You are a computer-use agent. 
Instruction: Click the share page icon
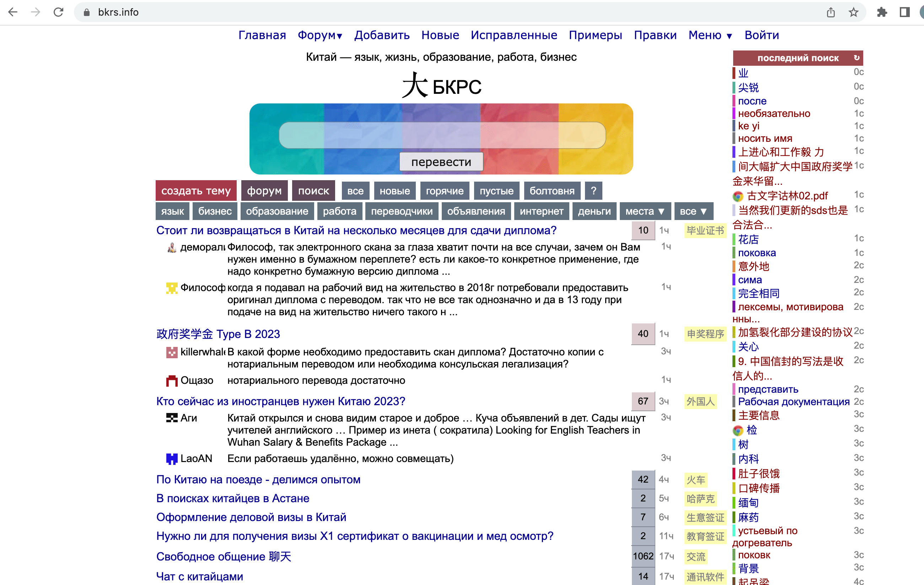pos(831,12)
